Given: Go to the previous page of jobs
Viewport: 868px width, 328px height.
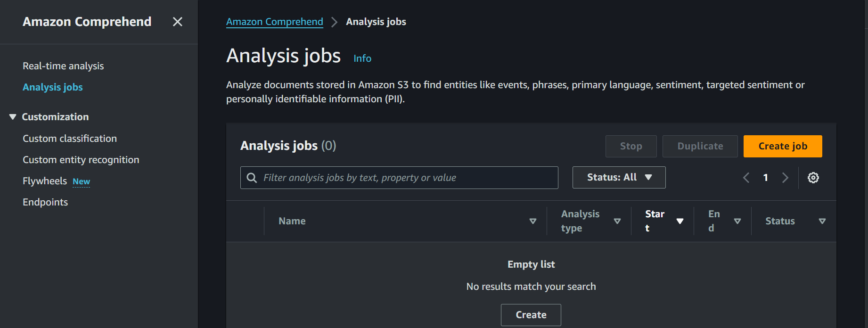Looking at the screenshot, I should 746,178.
